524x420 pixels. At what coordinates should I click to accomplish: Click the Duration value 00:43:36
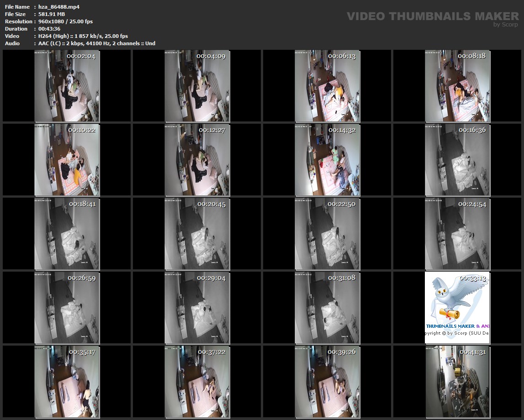coord(49,29)
